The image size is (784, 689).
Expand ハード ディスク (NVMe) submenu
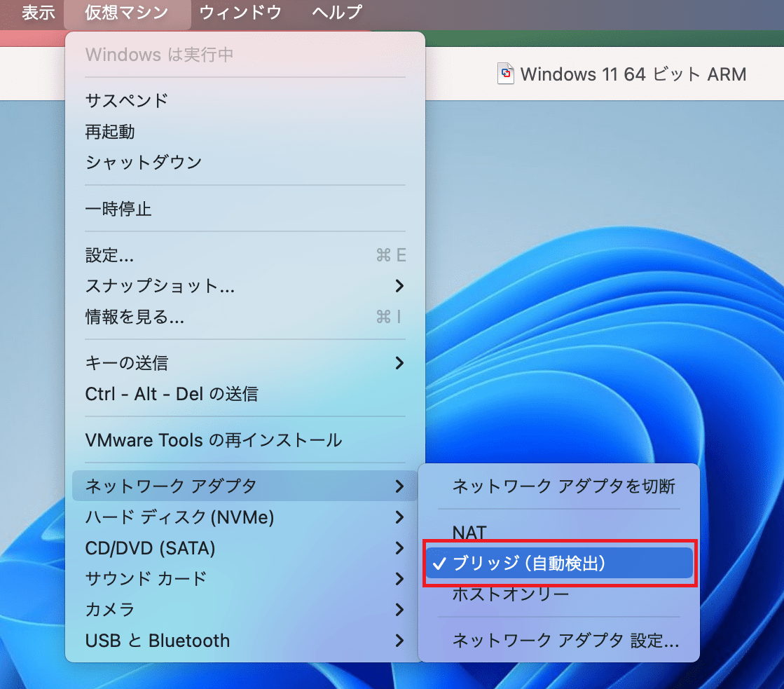(x=245, y=517)
